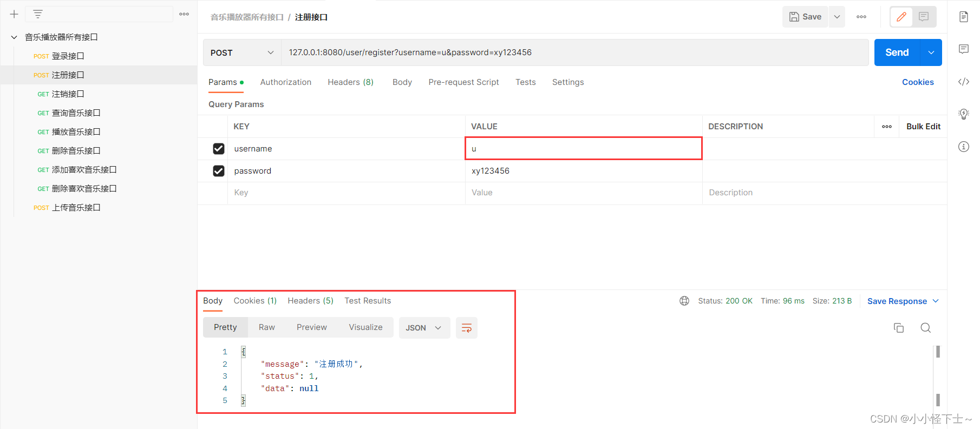Switch to the Headers (8) request tab
Image resolution: width=980 pixels, height=429 pixels.
coord(351,82)
